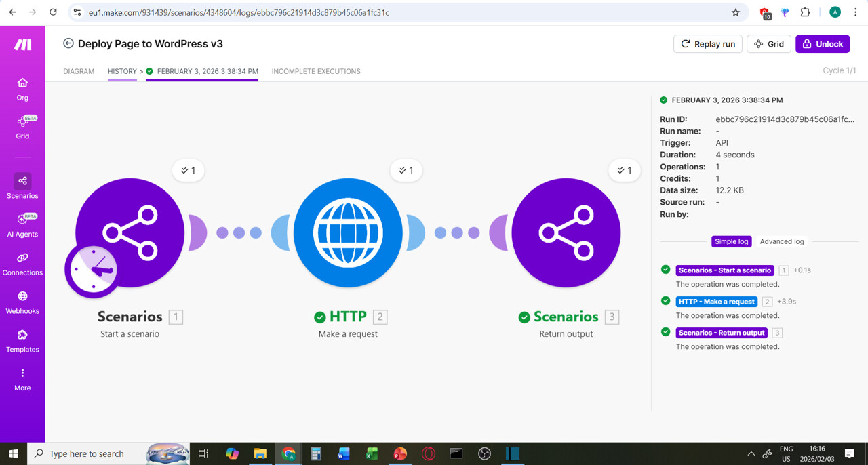This screenshot has height=465, width=868.
Task: Open Webhooks in the sidebar
Action: coord(22,302)
